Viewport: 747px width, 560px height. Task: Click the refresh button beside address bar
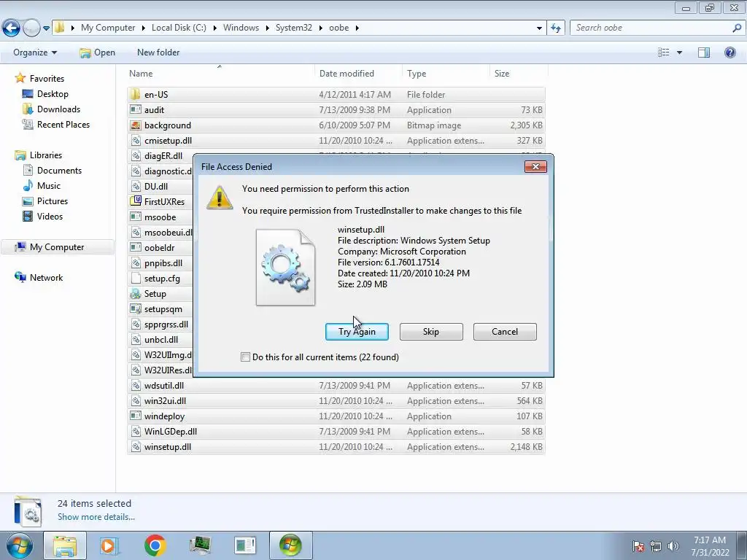[x=556, y=28]
